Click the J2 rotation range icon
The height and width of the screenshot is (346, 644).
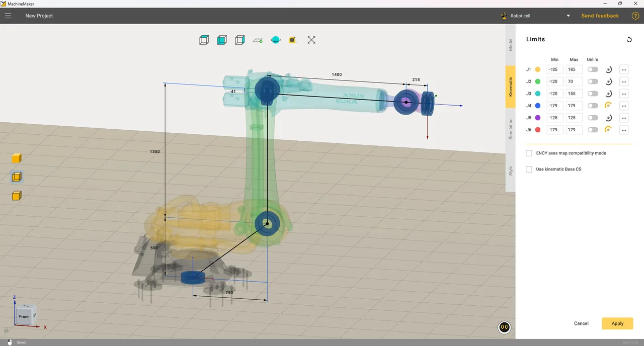coord(608,81)
